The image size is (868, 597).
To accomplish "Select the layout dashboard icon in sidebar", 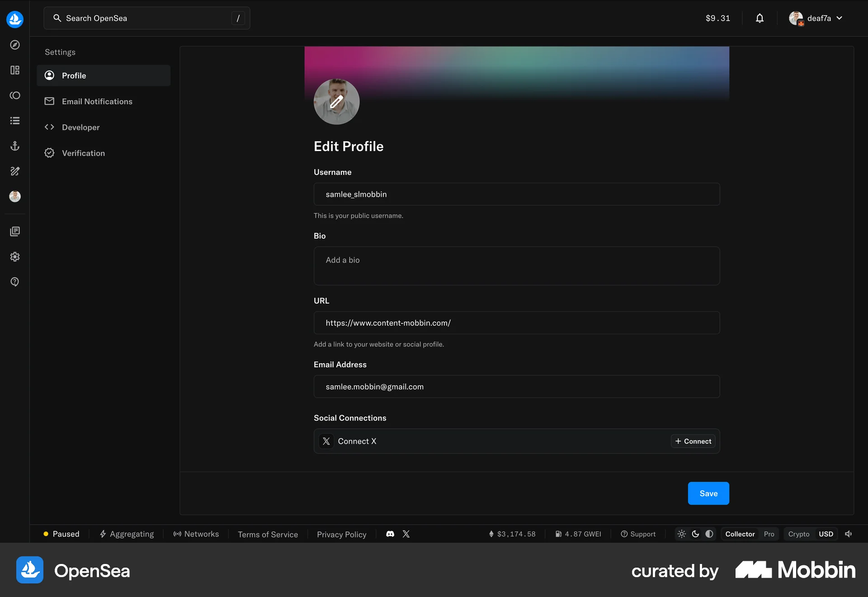I will (x=15, y=70).
